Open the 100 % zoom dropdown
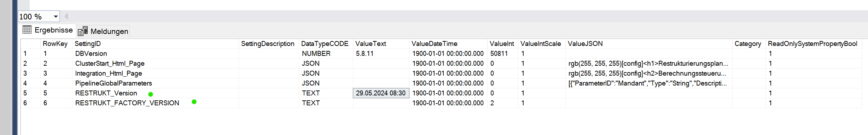 [x=56, y=17]
